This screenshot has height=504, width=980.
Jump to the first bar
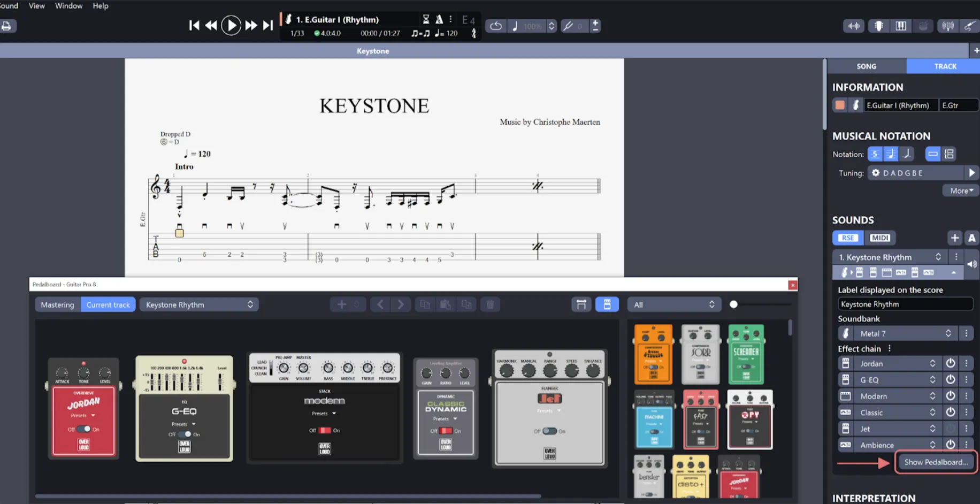point(194,25)
